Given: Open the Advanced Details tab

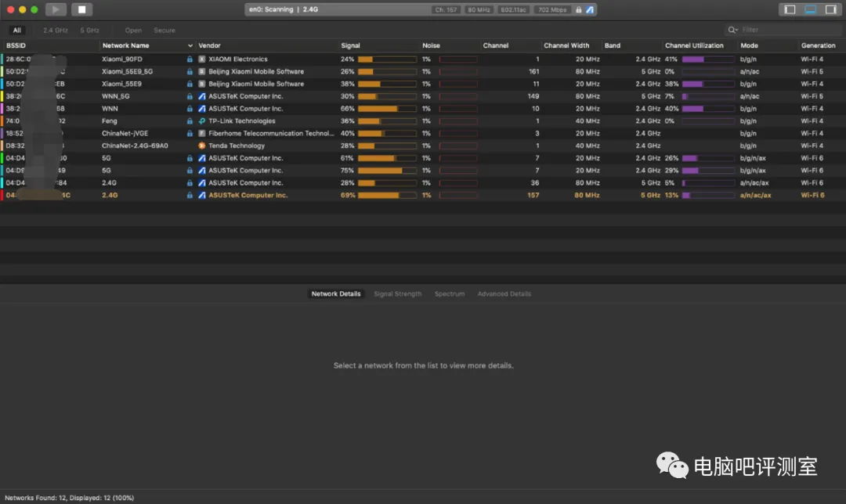Looking at the screenshot, I should (x=504, y=293).
